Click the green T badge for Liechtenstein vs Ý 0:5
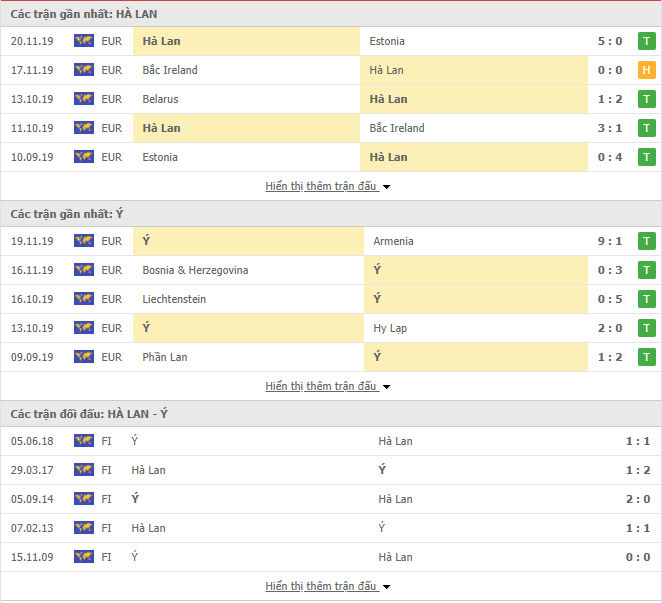Screen dimensions: 662x603 pyautogui.click(x=646, y=299)
